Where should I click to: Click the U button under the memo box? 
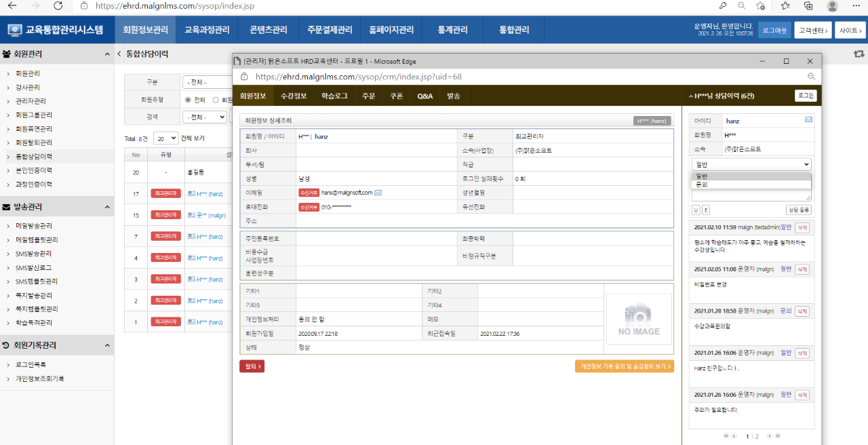click(696, 210)
